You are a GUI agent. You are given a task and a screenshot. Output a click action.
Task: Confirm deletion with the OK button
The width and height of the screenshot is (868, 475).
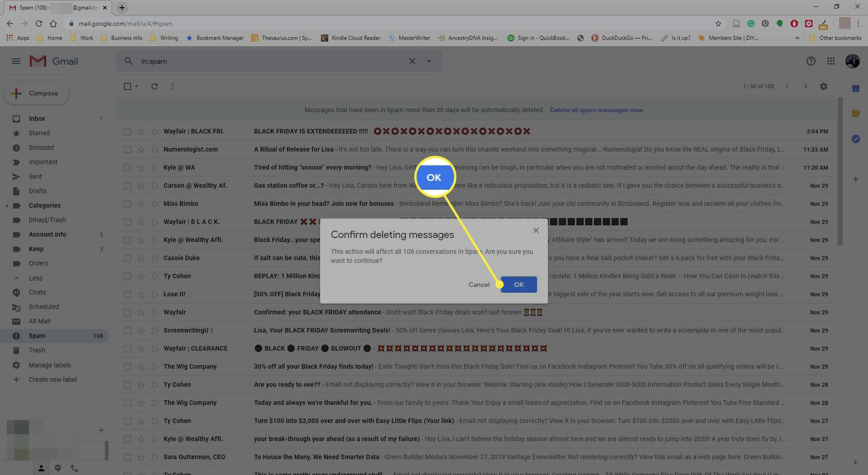click(x=519, y=285)
